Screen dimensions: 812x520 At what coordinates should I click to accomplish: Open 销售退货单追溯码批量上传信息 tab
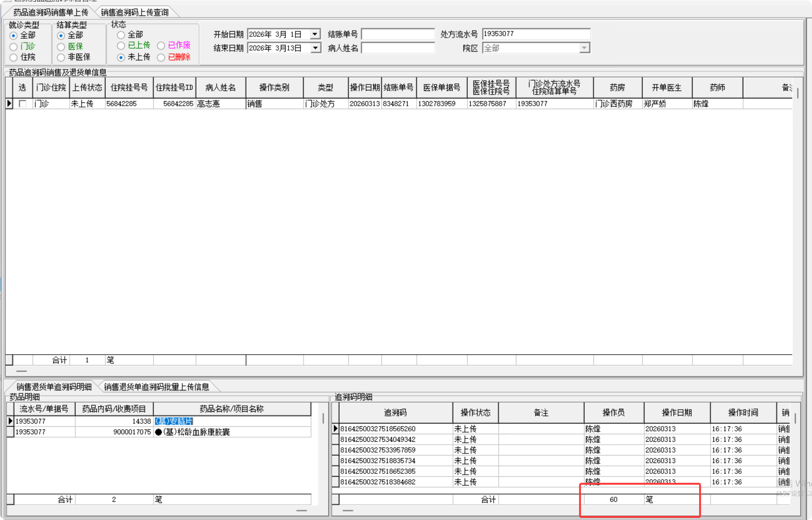[156, 387]
